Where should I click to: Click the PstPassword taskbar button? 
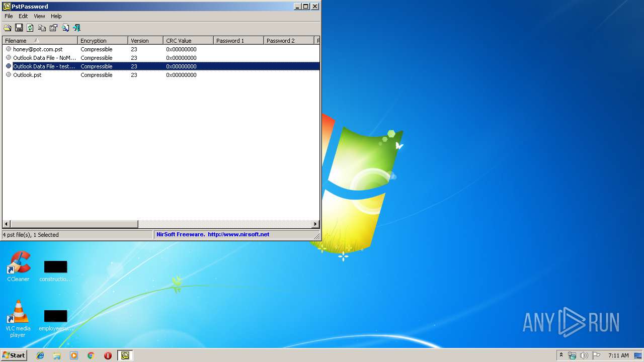click(125, 355)
